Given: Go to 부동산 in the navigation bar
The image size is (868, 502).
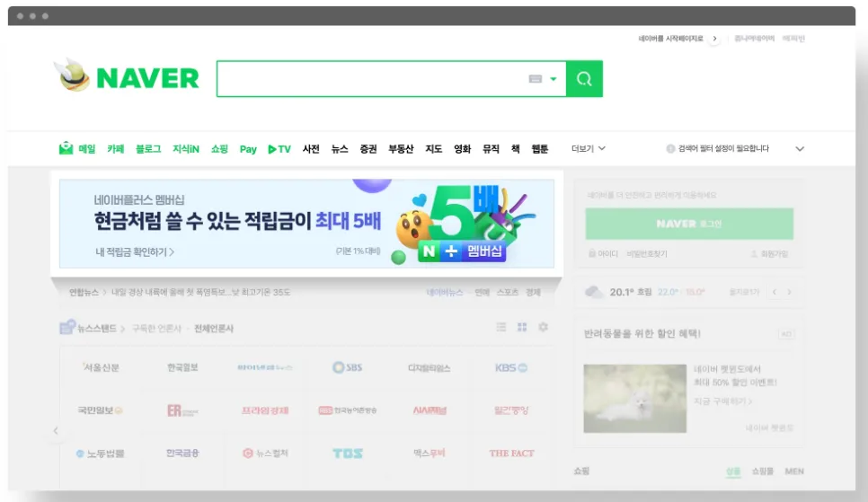Looking at the screenshot, I should 401,149.
